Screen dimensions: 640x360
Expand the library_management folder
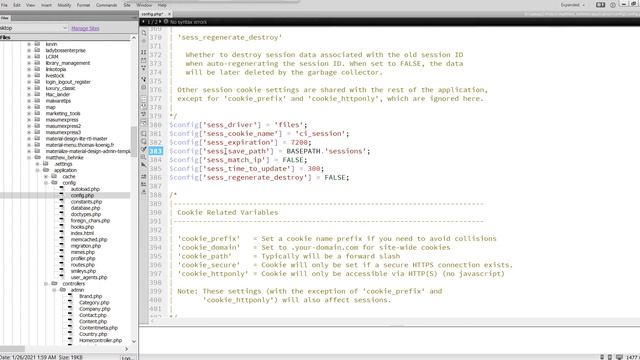click(29, 63)
